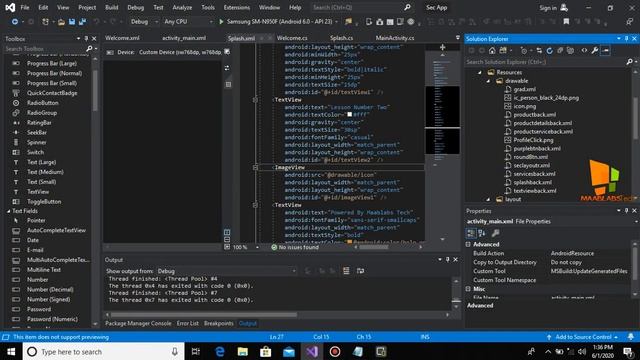Switch to the Error List tab
The image size is (640, 360).
(x=187, y=323)
